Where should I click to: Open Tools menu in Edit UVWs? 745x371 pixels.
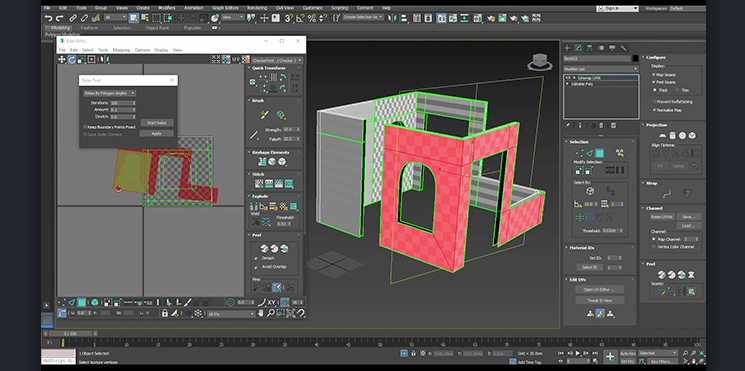(x=103, y=50)
